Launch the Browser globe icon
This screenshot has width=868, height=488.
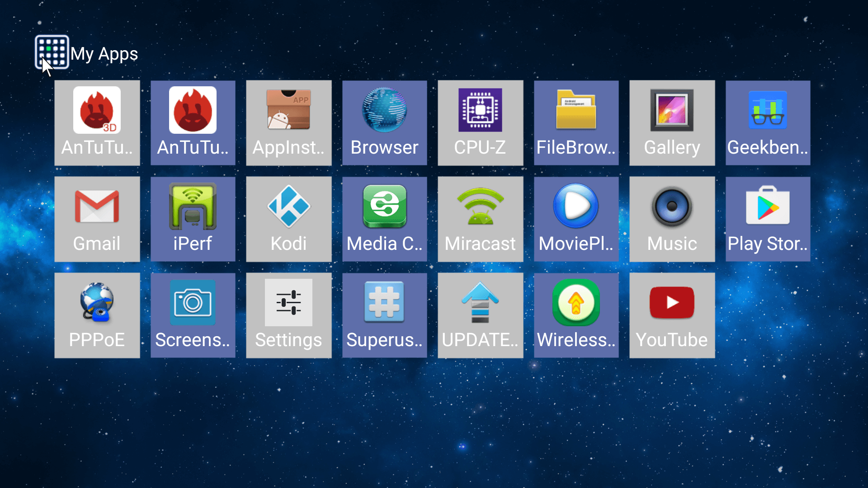tap(384, 123)
